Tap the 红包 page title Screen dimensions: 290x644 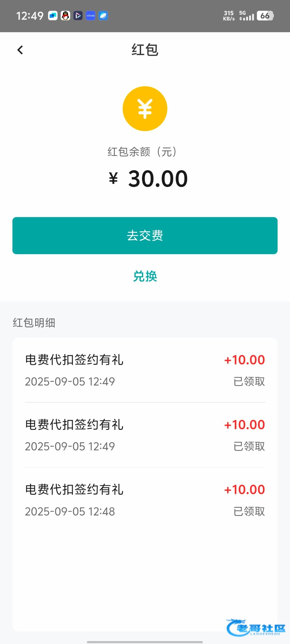(145, 50)
